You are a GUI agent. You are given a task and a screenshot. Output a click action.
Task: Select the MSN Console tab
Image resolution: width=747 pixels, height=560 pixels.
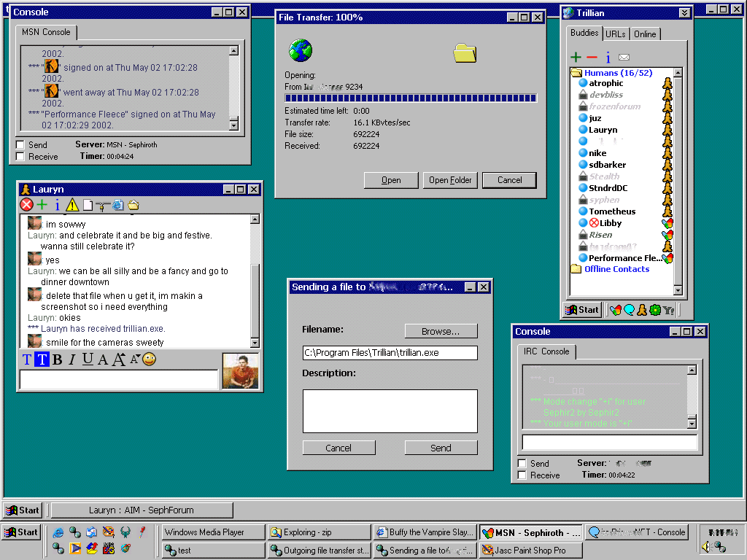(46, 32)
